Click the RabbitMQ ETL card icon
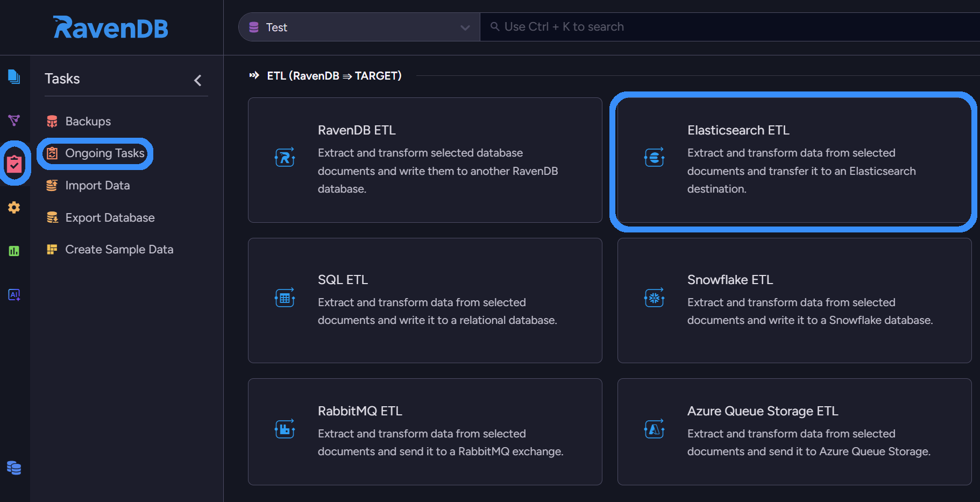Viewport: 980px width, 502px height. [x=285, y=429]
